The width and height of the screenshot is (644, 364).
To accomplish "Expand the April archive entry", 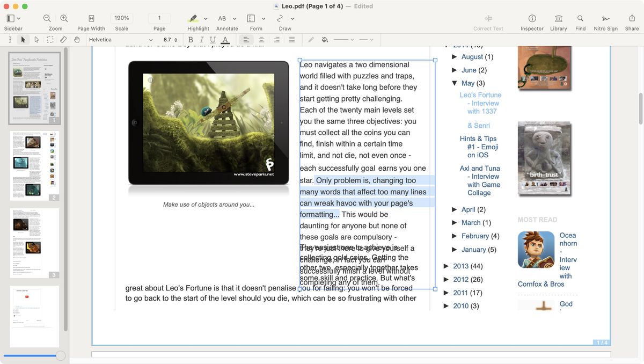I will click(454, 209).
